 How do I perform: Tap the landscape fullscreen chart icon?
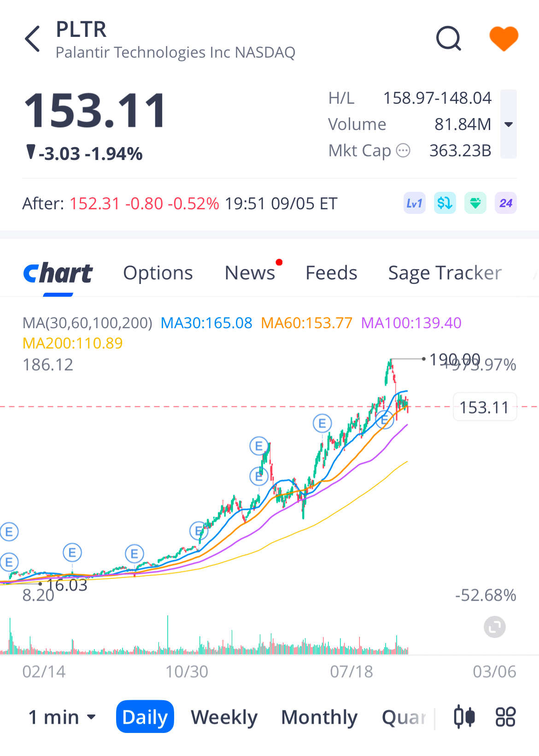(495, 627)
